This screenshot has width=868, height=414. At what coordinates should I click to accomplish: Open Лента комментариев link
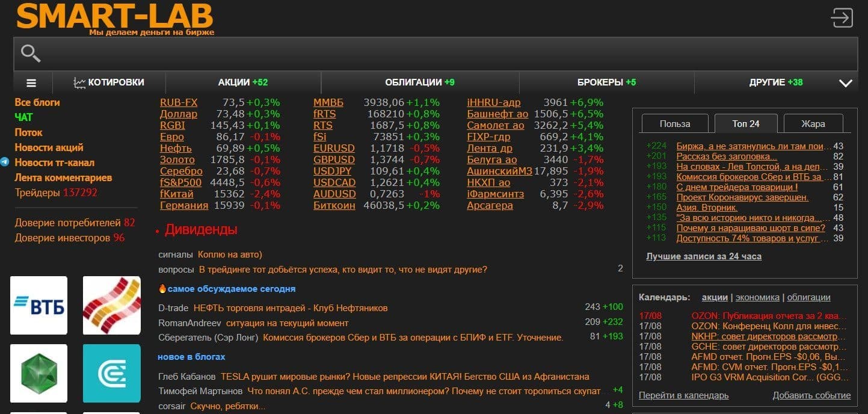pyautogui.click(x=64, y=178)
